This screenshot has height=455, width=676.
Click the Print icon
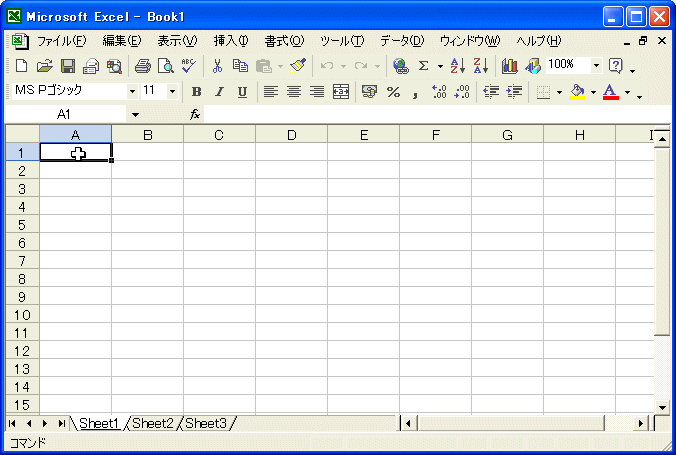[143, 66]
